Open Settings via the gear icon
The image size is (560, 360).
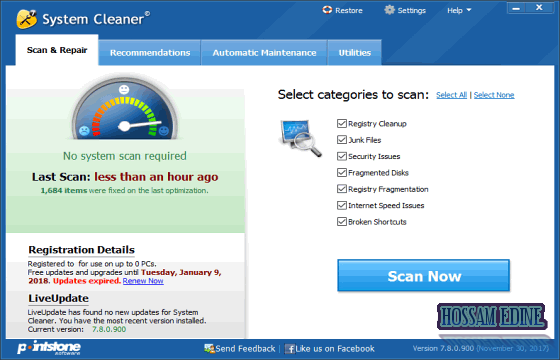click(389, 10)
